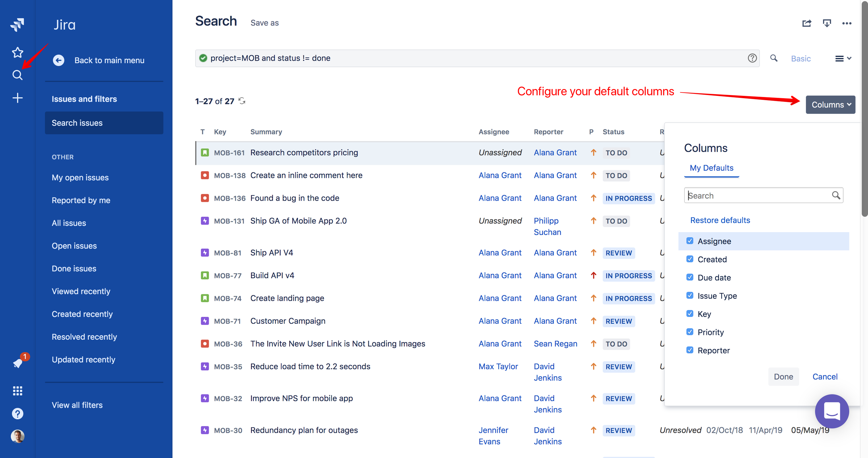Open Search issues in the sidebar
The width and height of the screenshot is (868, 458).
pos(77,123)
